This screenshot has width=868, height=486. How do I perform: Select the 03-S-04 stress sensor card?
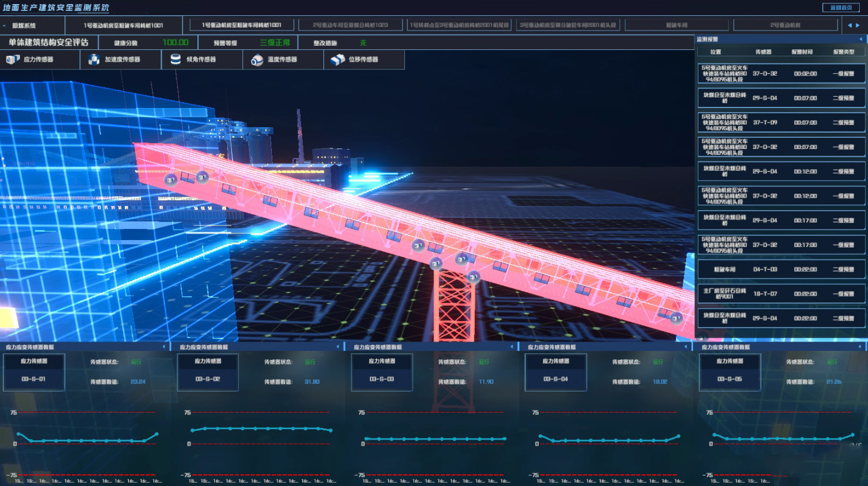click(556, 372)
